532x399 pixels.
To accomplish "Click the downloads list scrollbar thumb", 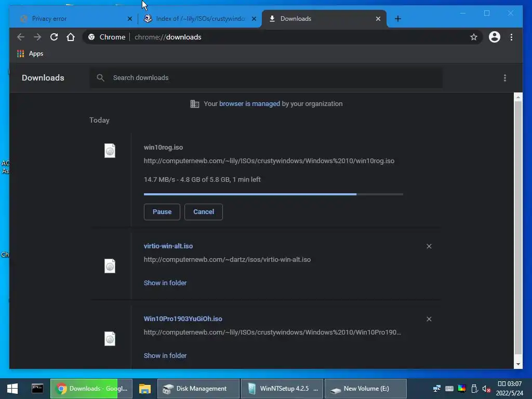I will 518,228.
